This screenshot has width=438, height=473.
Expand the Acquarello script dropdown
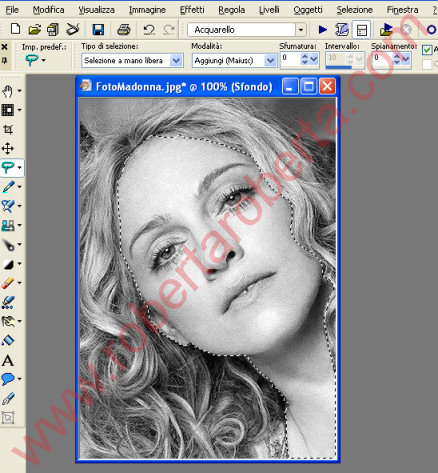point(301,30)
